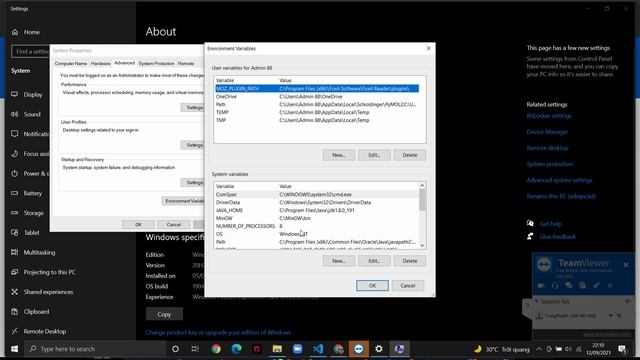Click Delete under system variables
640x360 pixels.
410,261
